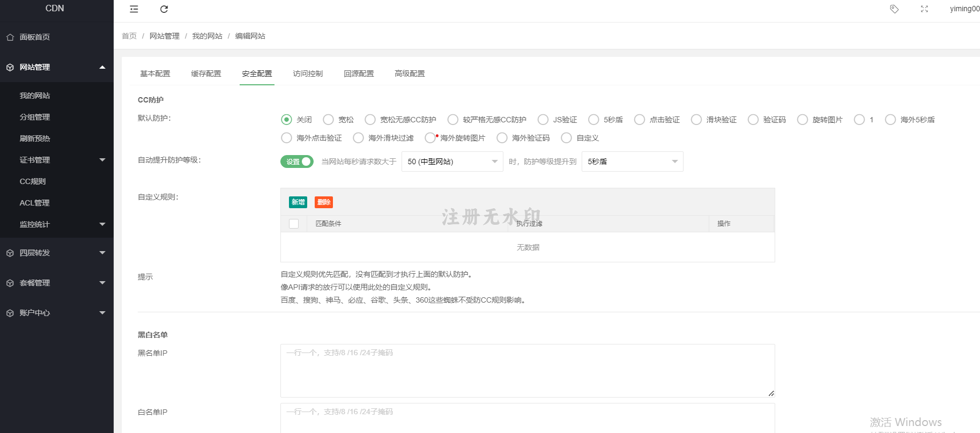Viewport: 980px width, 433px height.
Task: Go to the 回源配置 tab
Action: pyautogui.click(x=359, y=74)
